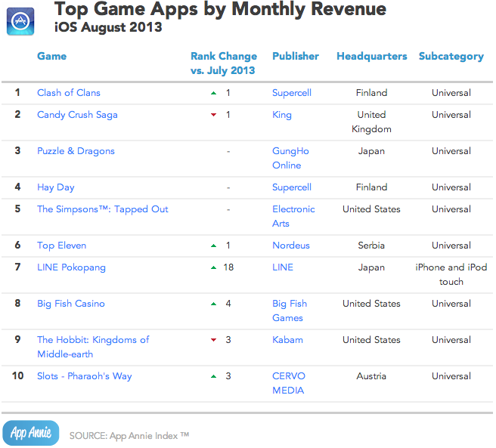Screen dimensions: 496x448
Task: Open the CERVO MEDIA publisher link
Action: [x=289, y=383]
